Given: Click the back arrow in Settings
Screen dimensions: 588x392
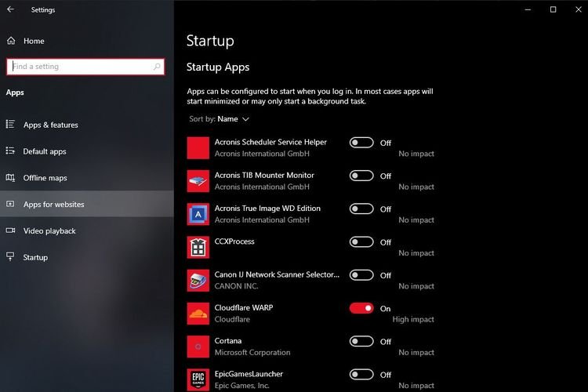Looking at the screenshot, I should pyautogui.click(x=10, y=9).
